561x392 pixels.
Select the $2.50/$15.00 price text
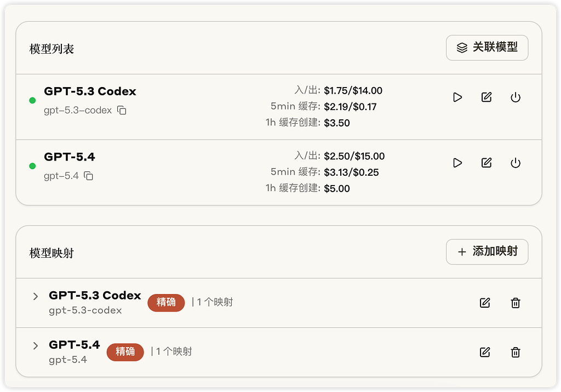point(354,156)
